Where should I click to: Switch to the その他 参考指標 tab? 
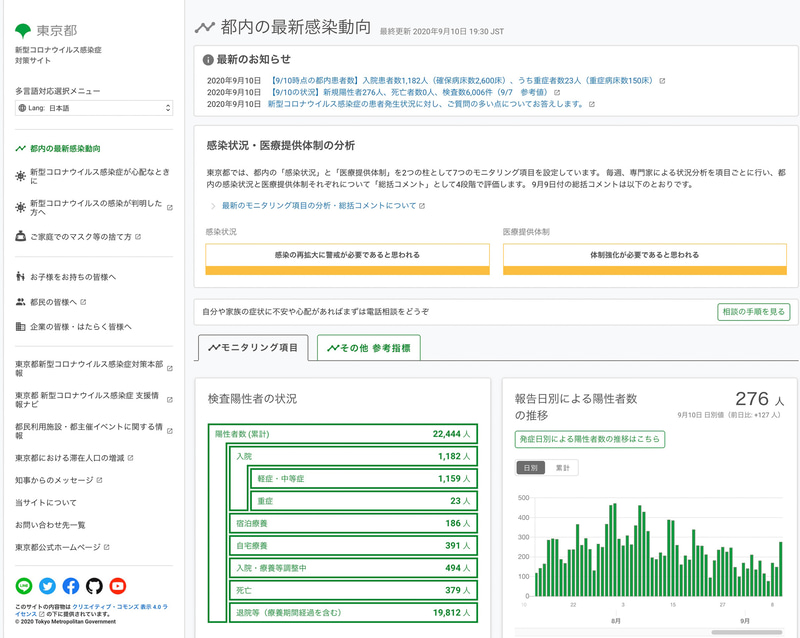(x=368, y=349)
